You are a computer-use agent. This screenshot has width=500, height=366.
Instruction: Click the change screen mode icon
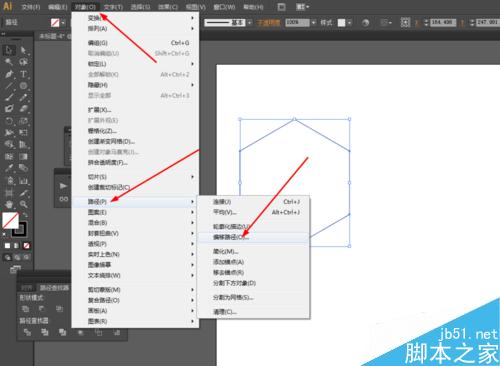click(15, 269)
